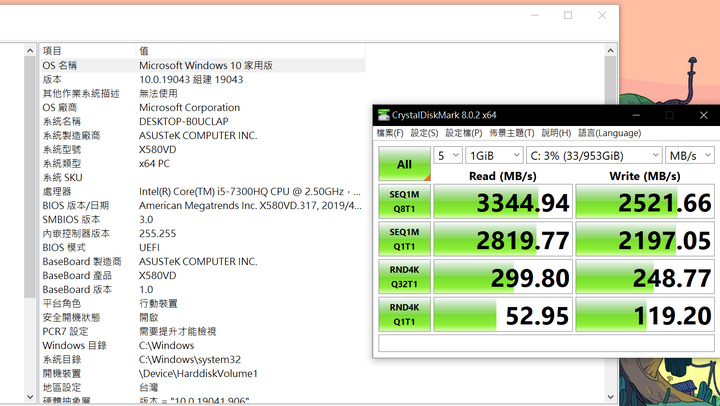
Task: Open the 說明(H) menu
Action: coord(556,133)
